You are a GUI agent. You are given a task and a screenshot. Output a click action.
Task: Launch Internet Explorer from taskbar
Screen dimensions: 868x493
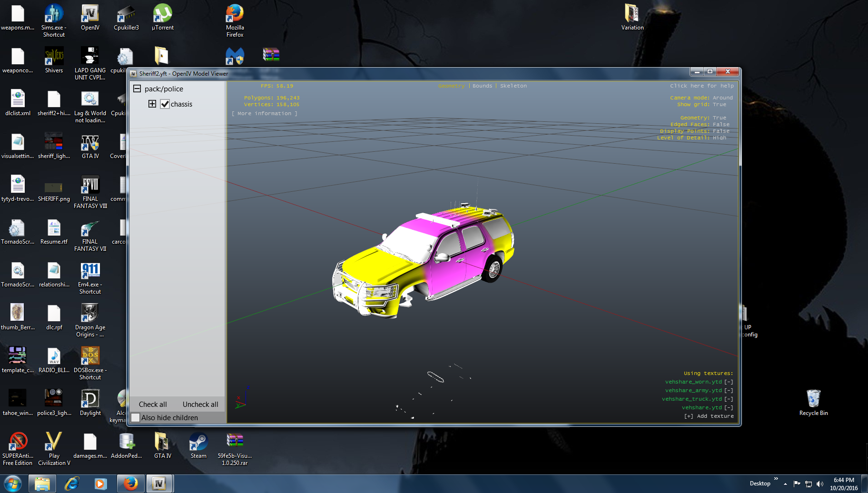[x=71, y=484]
